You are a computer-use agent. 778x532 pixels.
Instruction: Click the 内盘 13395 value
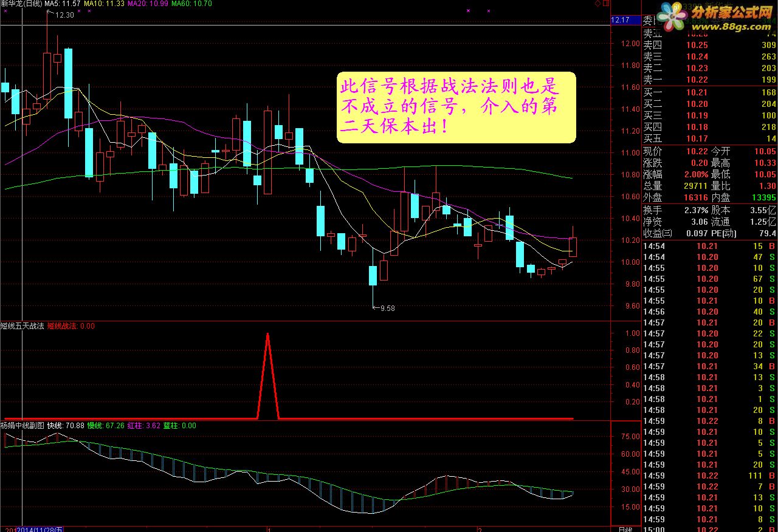click(x=763, y=197)
